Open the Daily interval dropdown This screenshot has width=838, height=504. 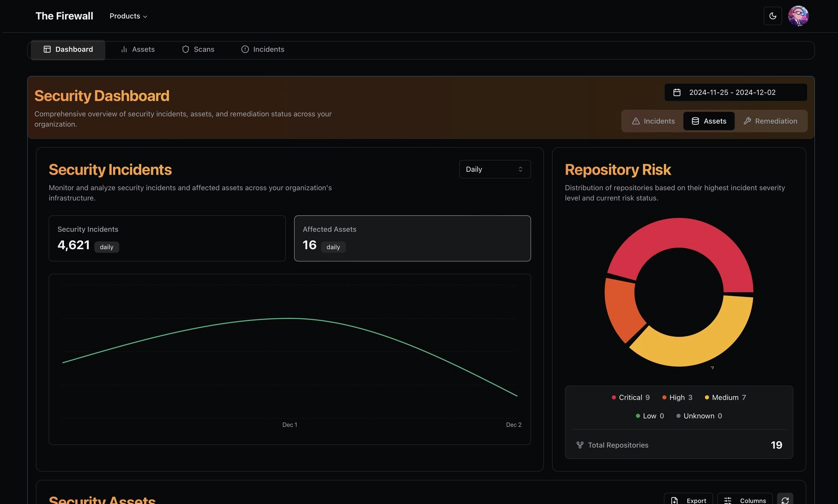coord(494,169)
